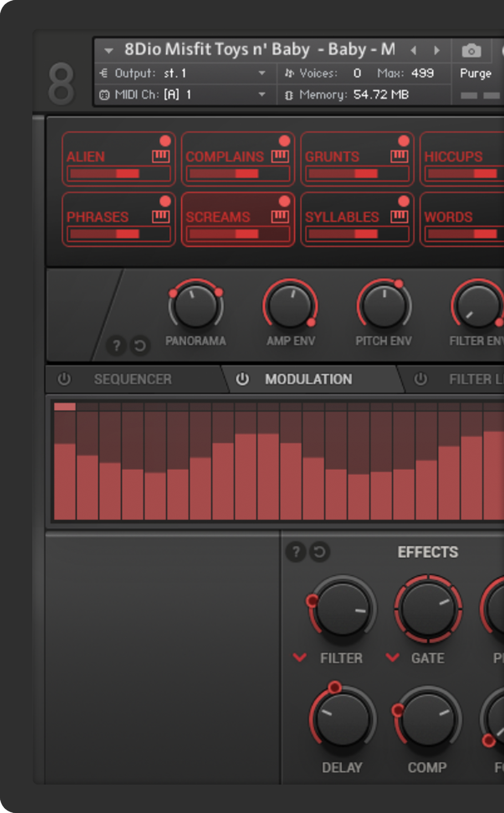This screenshot has width=504, height=813.
Task: Adjust the COMPLAINS volume slider
Action: tap(238, 174)
